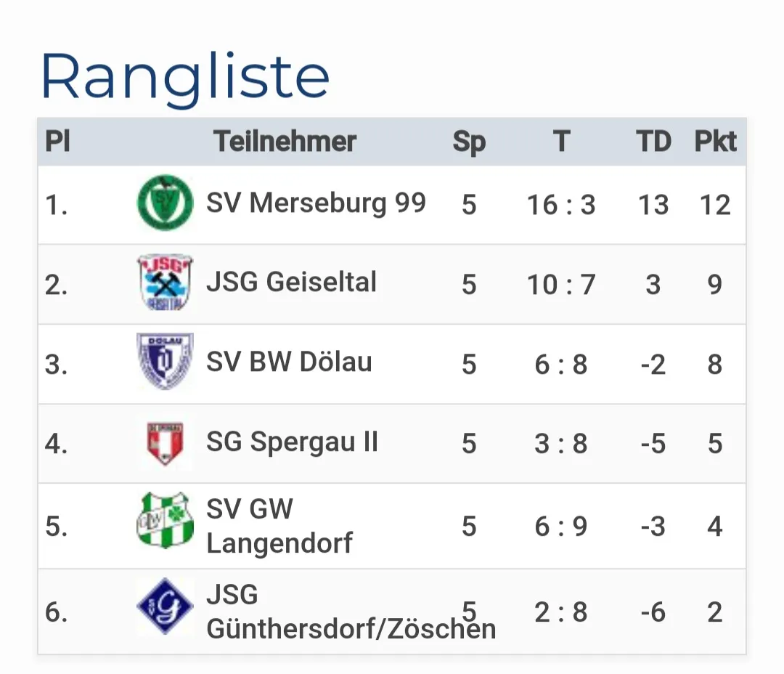
Task: Open the SG Spergau II team entry
Action: [293, 442]
